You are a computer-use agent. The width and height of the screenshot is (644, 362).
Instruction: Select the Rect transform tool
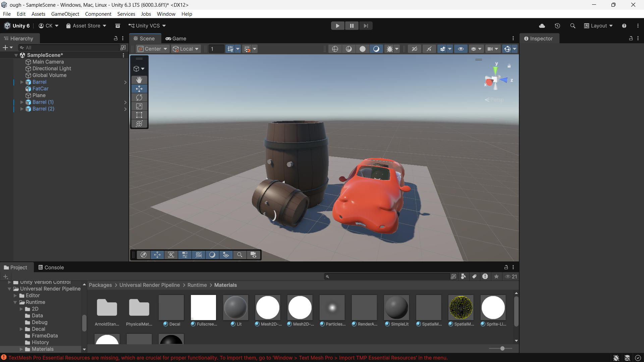139,115
